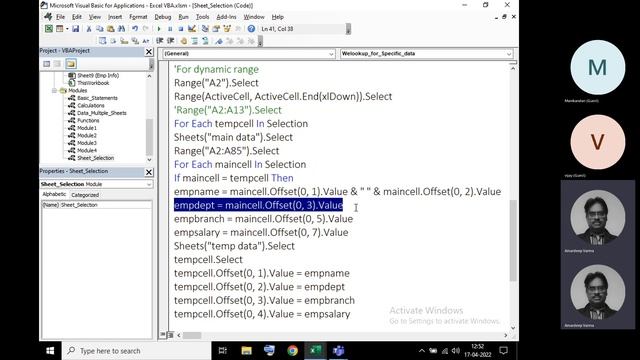Toggle Design Mode icon
Image resolution: width=640 pixels, height=360 pixels.
click(191, 29)
